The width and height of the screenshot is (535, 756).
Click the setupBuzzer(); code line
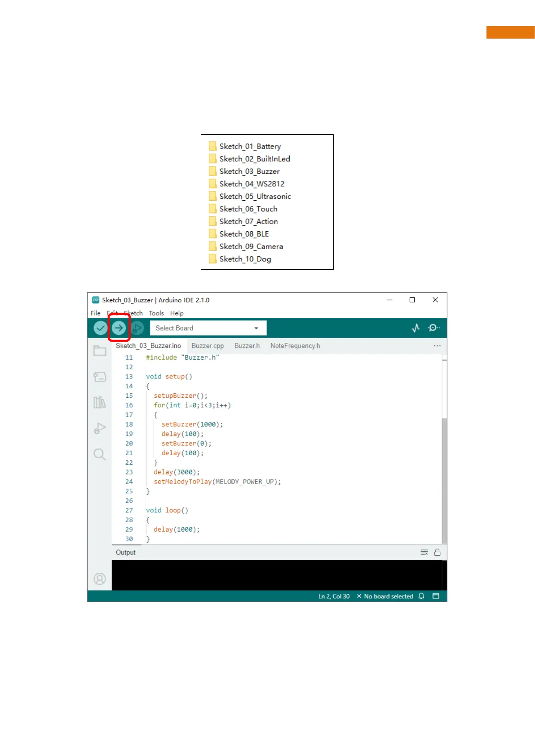click(x=181, y=396)
